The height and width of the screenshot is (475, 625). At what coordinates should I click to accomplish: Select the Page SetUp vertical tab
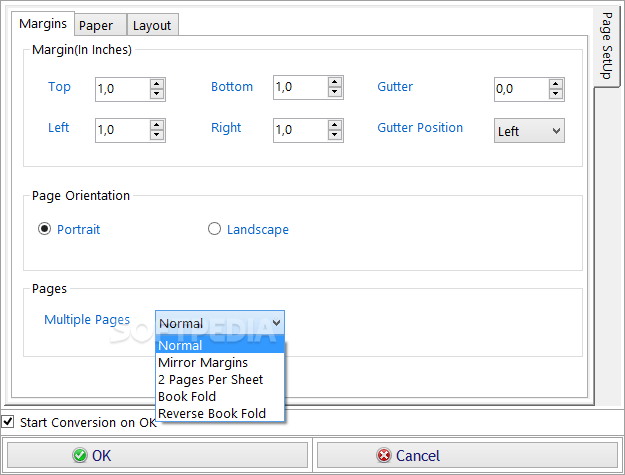point(607,46)
